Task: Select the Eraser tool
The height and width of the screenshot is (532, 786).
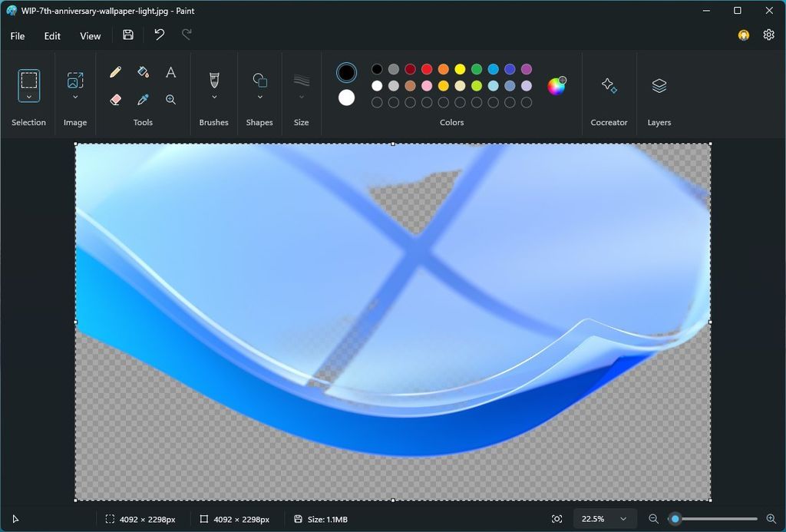Action: click(115, 99)
